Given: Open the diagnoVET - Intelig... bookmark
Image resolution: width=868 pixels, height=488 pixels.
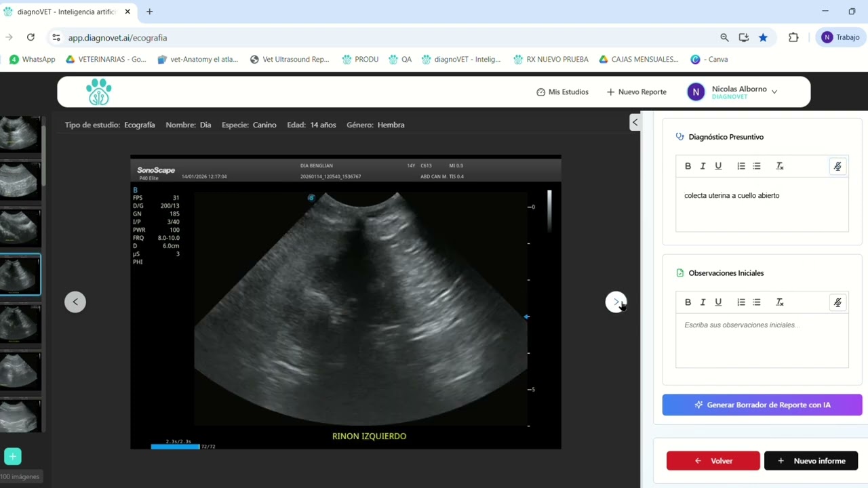Looking at the screenshot, I should click(x=461, y=59).
